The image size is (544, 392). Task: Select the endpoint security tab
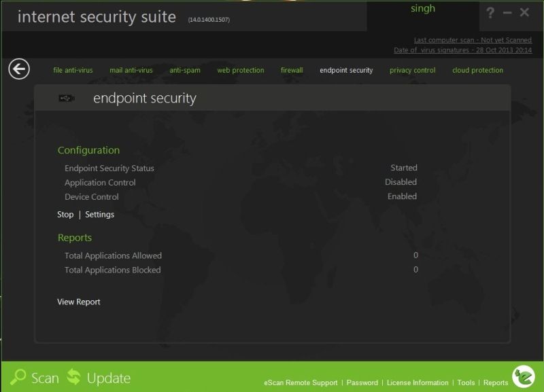pyautogui.click(x=346, y=70)
